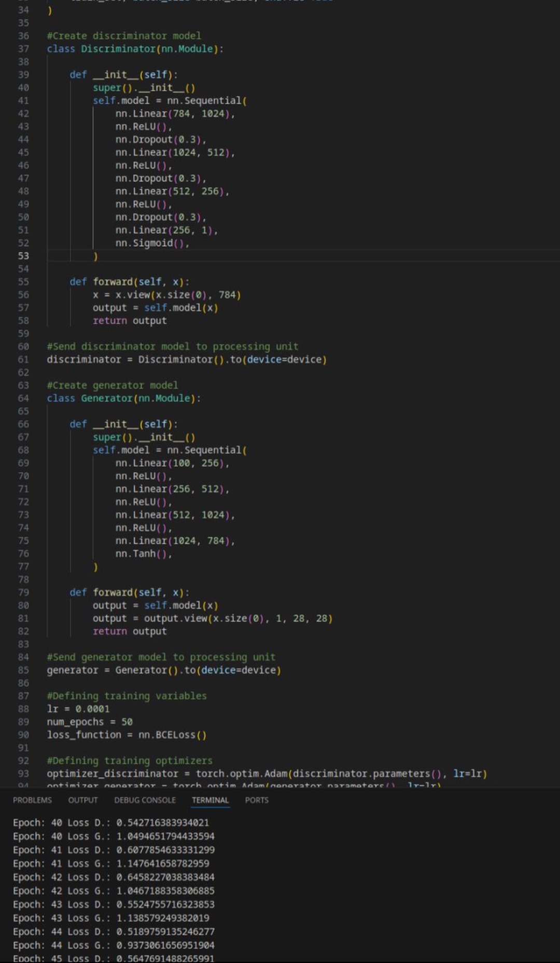
Task: Click the 'nn.Sigmoid(),' line
Action: (x=152, y=243)
